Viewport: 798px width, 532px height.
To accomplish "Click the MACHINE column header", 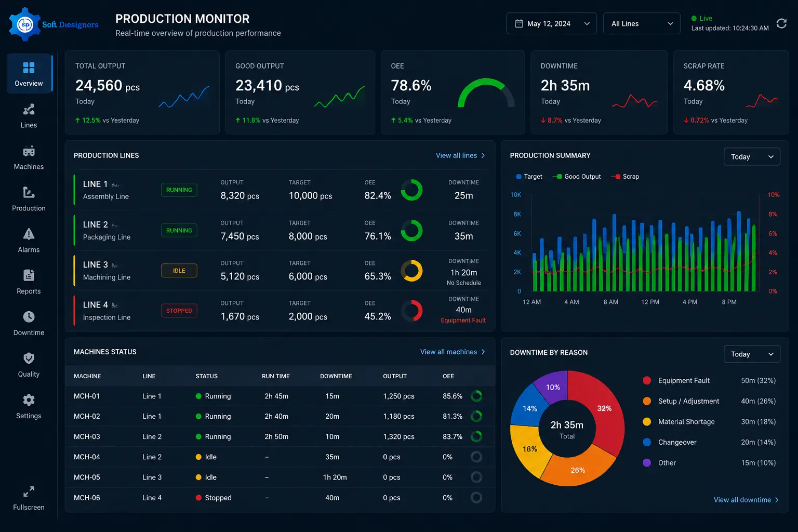I will pos(87,376).
